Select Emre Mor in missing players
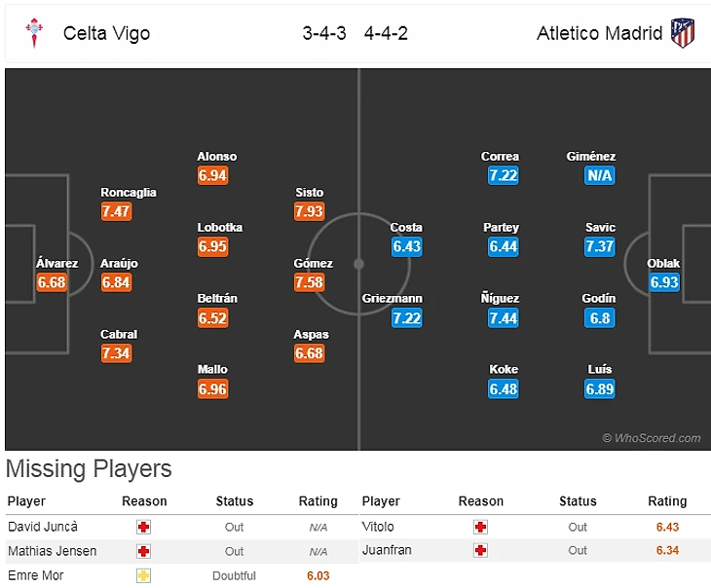 pyautogui.click(x=36, y=575)
